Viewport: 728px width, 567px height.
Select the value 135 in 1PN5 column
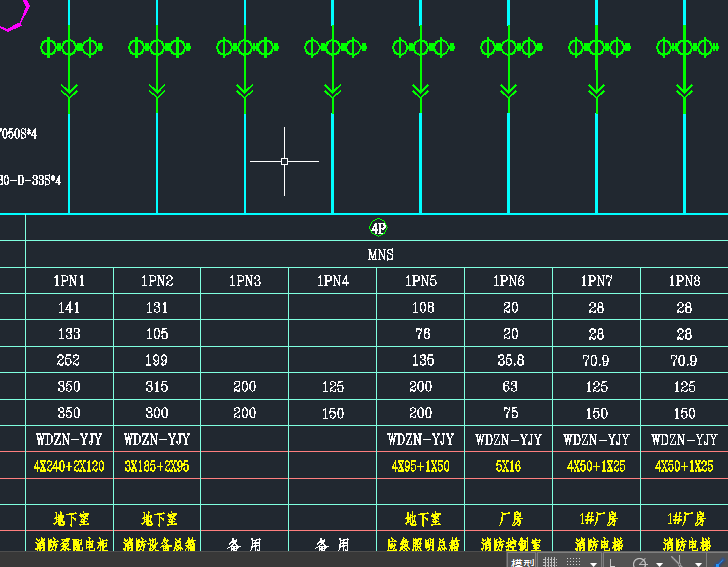coord(423,360)
